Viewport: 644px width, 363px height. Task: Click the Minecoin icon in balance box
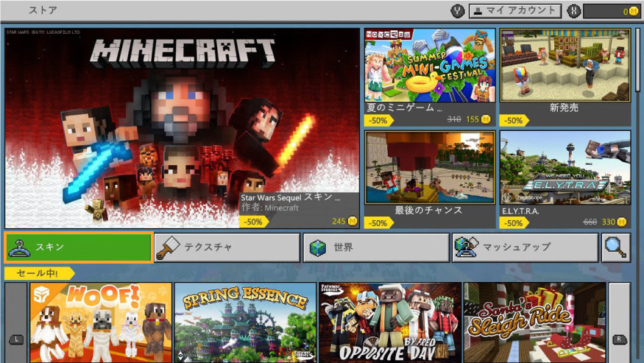coord(633,12)
